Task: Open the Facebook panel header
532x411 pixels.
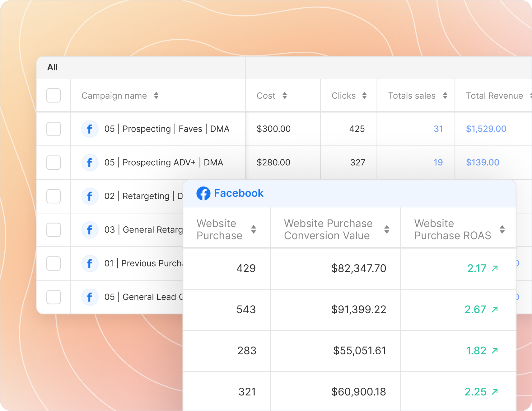Action: (239, 193)
